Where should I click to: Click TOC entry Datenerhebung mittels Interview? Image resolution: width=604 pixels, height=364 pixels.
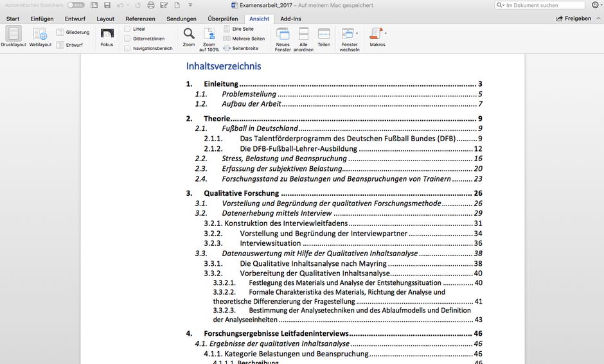coord(339,213)
